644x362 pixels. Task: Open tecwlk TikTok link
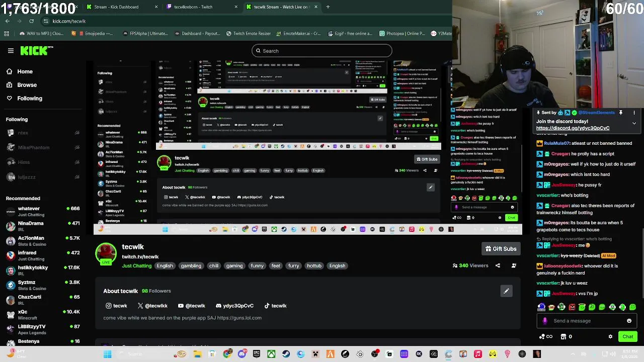point(275,306)
